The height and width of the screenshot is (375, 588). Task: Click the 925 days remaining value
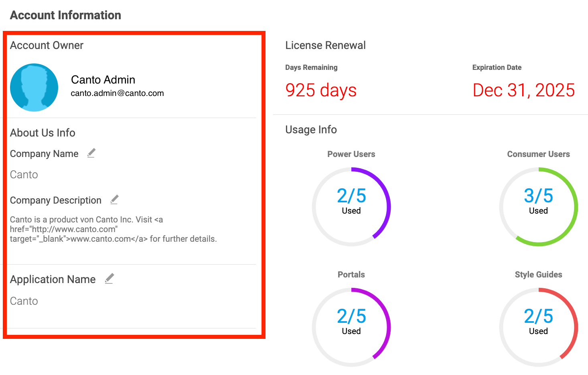[x=321, y=90]
